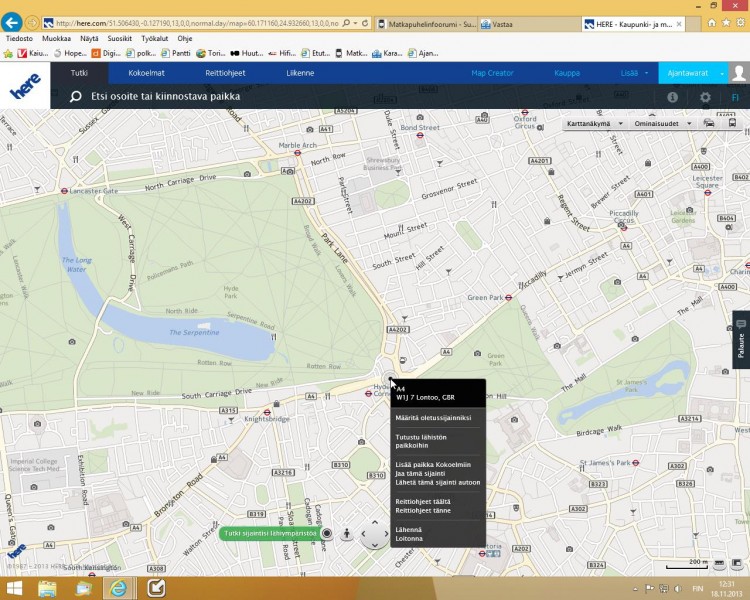Click the search magnifier icon
Screen dimensions: 750x600
click(75, 97)
